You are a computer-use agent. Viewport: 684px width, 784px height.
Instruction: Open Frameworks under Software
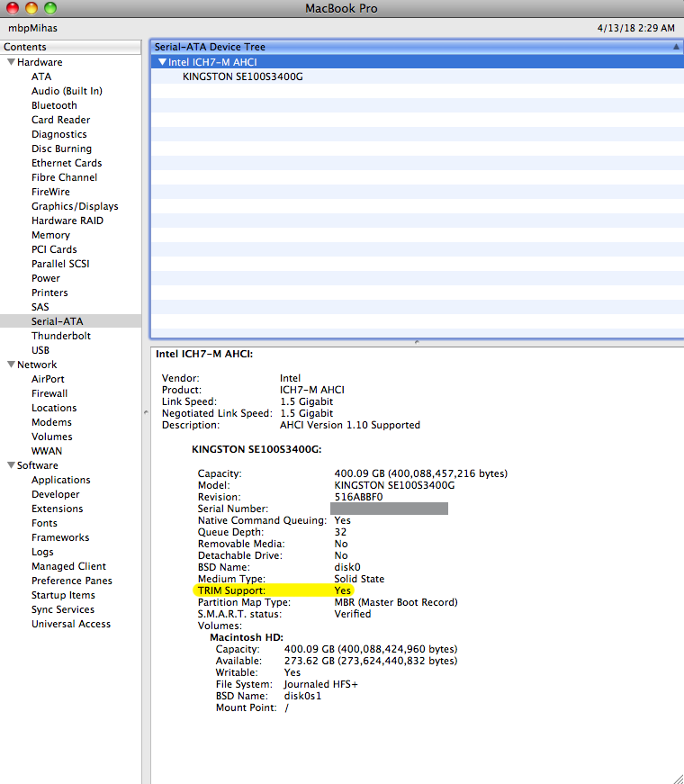coord(60,537)
